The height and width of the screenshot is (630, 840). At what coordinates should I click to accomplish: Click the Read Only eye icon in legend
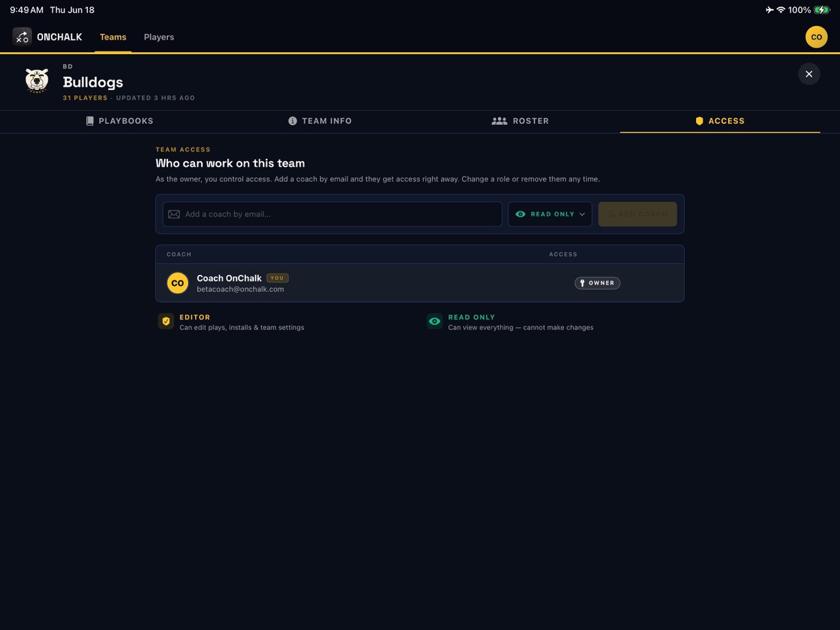pyautogui.click(x=434, y=322)
